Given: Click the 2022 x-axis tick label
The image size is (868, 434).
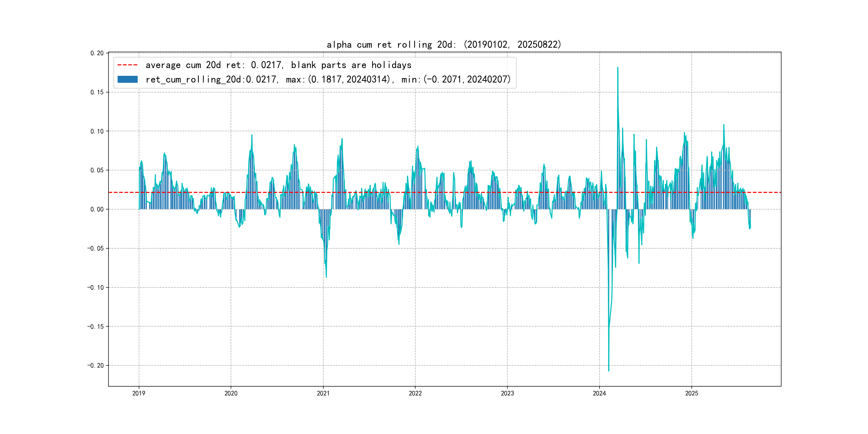Looking at the screenshot, I should point(415,393).
